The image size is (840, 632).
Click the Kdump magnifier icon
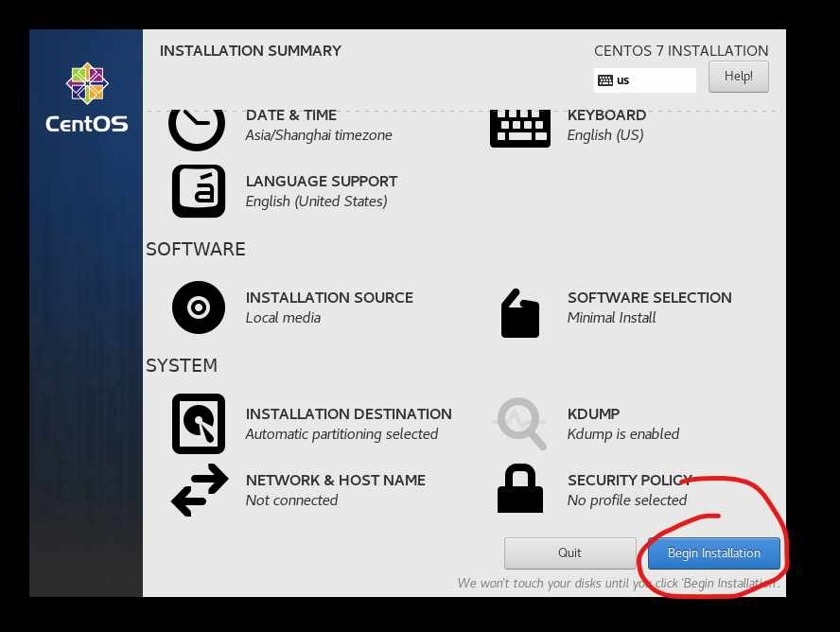click(520, 423)
